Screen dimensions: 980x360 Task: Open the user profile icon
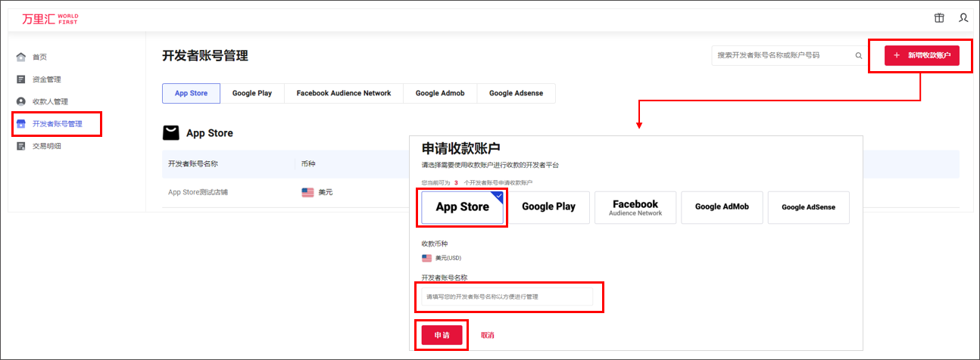click(963, 17)
